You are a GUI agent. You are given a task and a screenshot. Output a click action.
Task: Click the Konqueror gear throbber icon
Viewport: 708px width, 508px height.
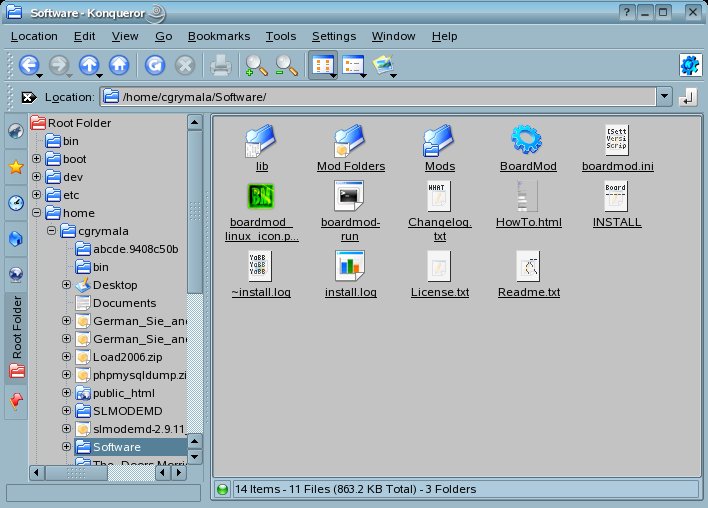click(690, 65)
